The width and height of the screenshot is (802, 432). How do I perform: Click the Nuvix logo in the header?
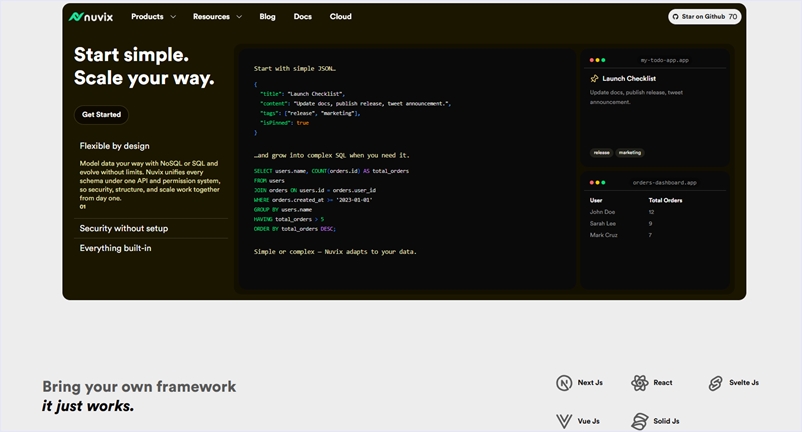click(91, 17)
